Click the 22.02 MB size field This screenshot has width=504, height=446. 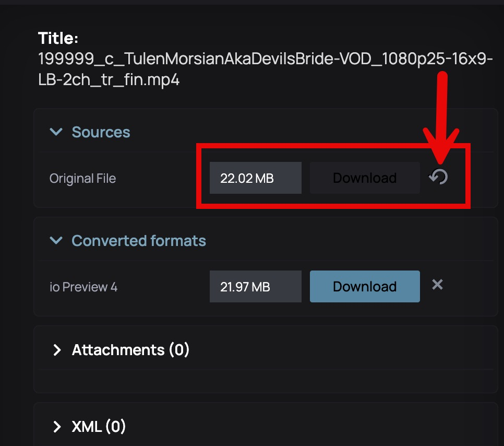click(x=255, y=178)
